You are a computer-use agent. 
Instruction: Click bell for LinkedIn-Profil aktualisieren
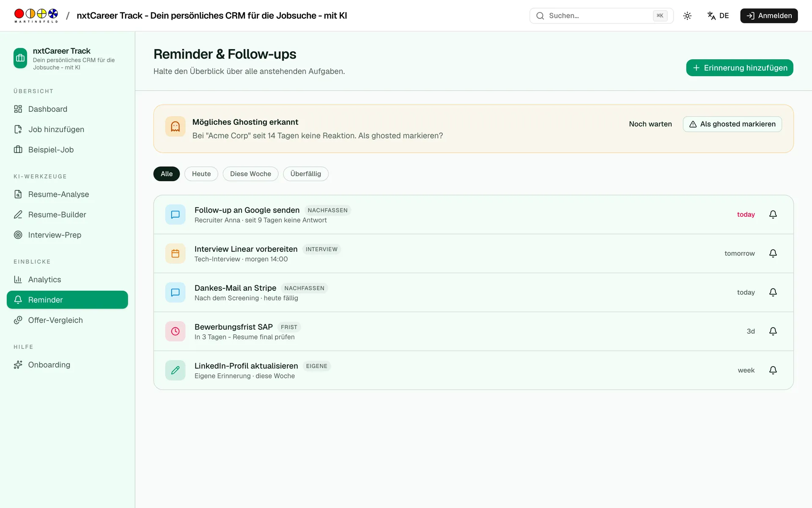click(x=773, y=370)
